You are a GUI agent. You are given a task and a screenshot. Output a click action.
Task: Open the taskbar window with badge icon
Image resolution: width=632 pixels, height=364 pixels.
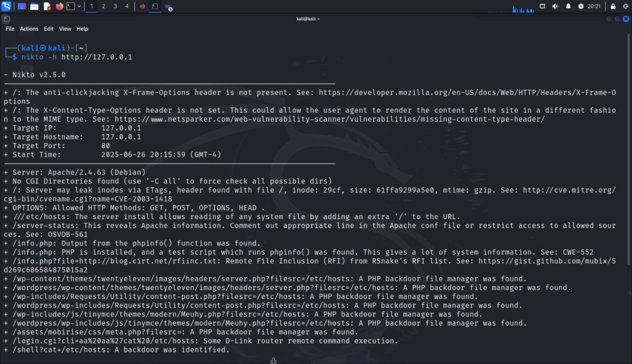point(168,7)
